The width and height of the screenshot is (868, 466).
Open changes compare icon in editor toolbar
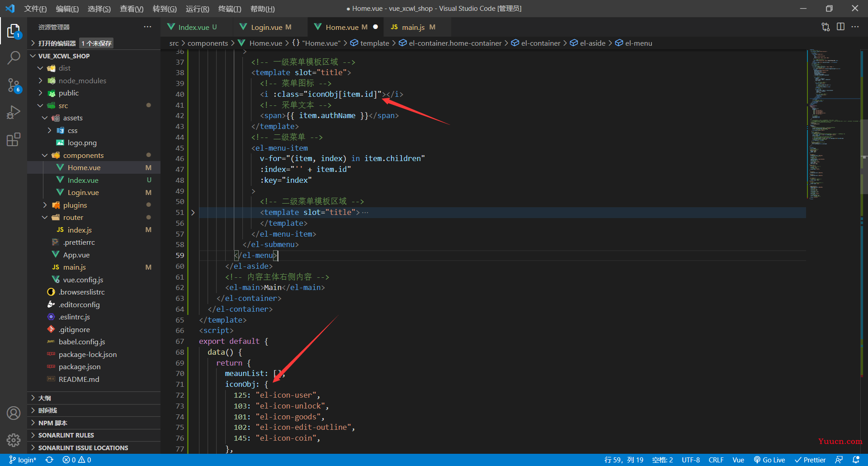pyautogui.click(x=826, y=27)
